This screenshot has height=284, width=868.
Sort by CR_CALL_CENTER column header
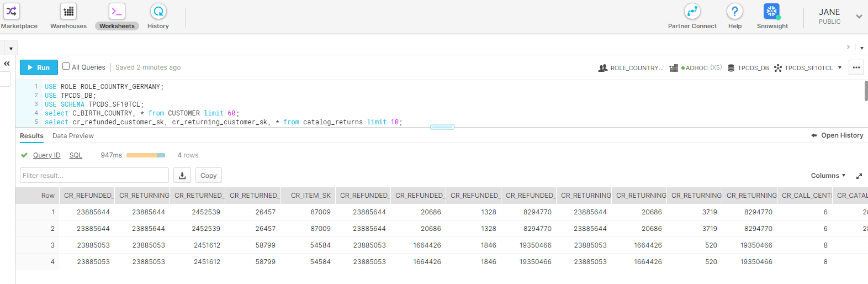click(805, 196)
